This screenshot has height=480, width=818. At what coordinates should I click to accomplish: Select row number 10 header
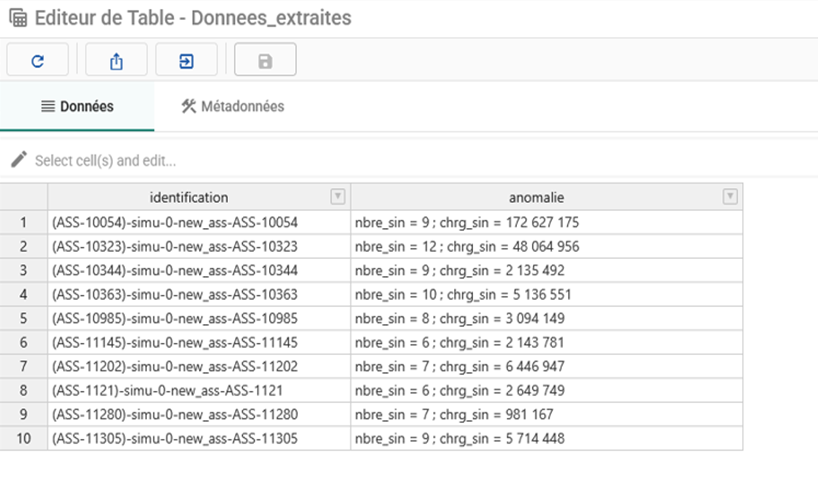coord(23,438)
